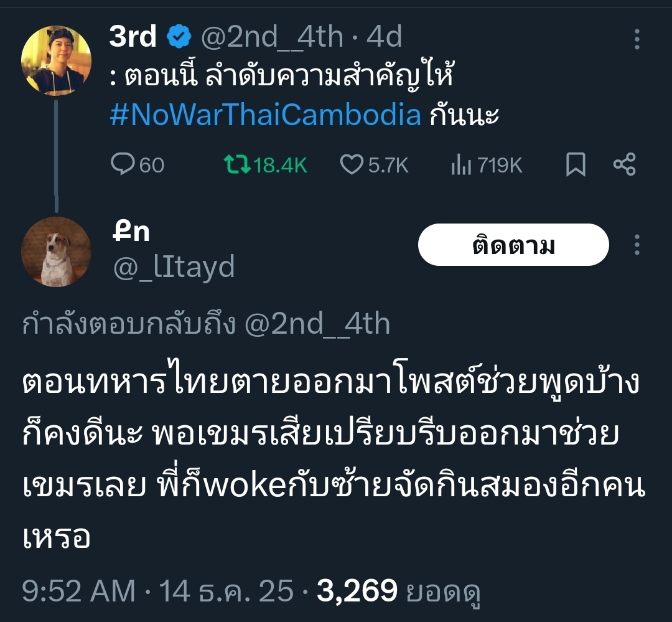This screenshot has height=622, width=672.
Task: Click the 3,269 views count
Action: (x=357, y=590)
